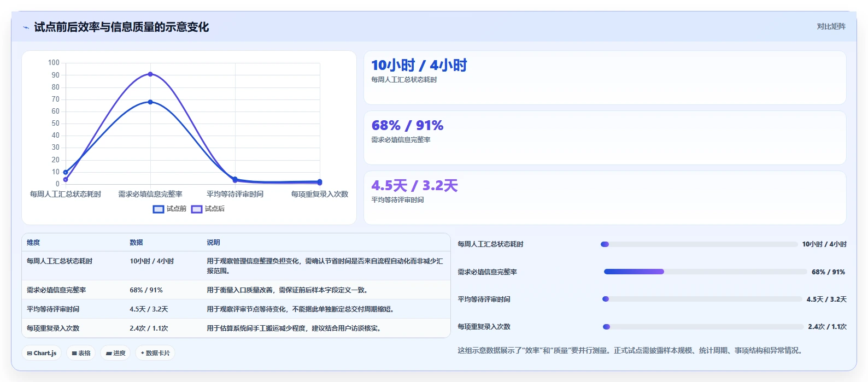Image resolution: width=868 pixels, height=382 pixels.
Task: Select table cell 平均等待评审时间
Action: coord(53,309)
